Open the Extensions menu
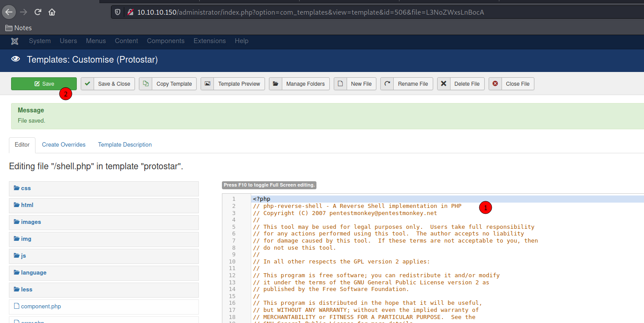The width and height of the screenshot is (644, 323). click(209, 41)
